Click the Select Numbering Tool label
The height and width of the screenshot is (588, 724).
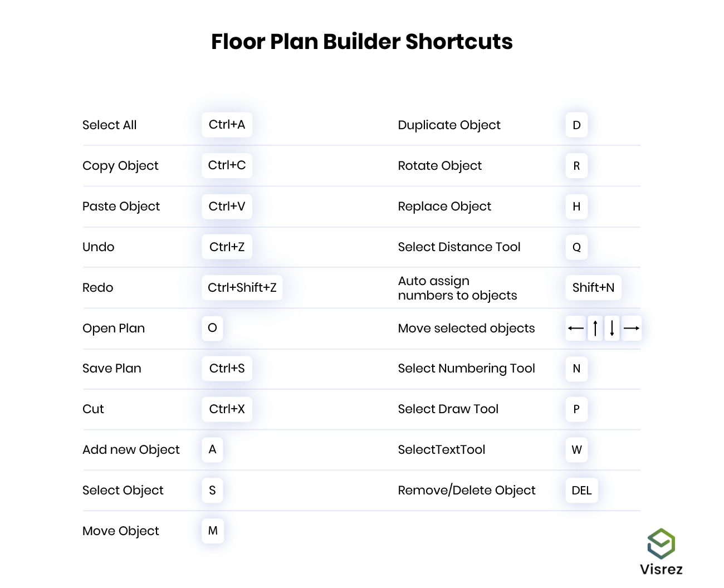pyautogui.click(x=466, y=369)
